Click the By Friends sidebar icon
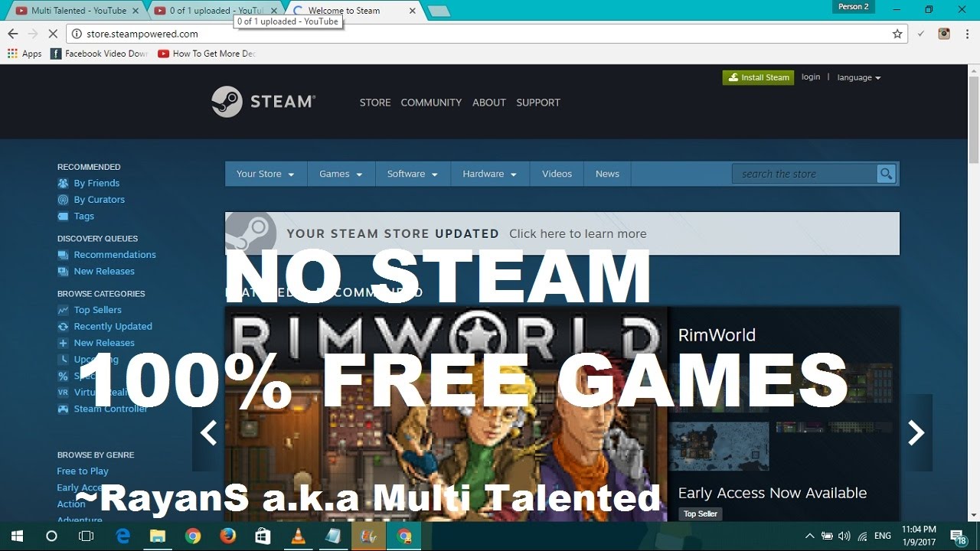The width and height of the screenshot is (980, 551). point(63,183)
